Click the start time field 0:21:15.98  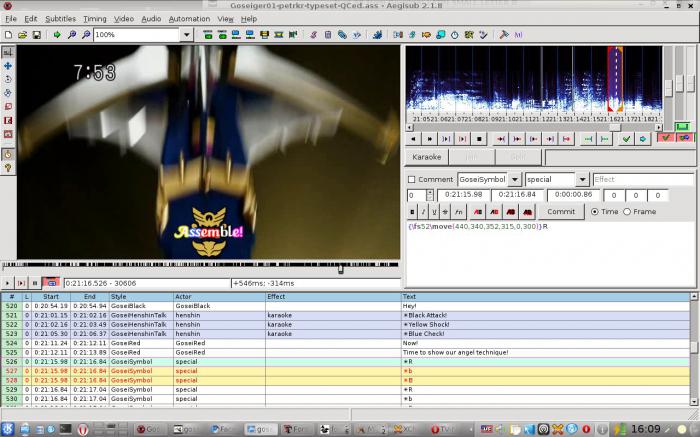(463, 195)
